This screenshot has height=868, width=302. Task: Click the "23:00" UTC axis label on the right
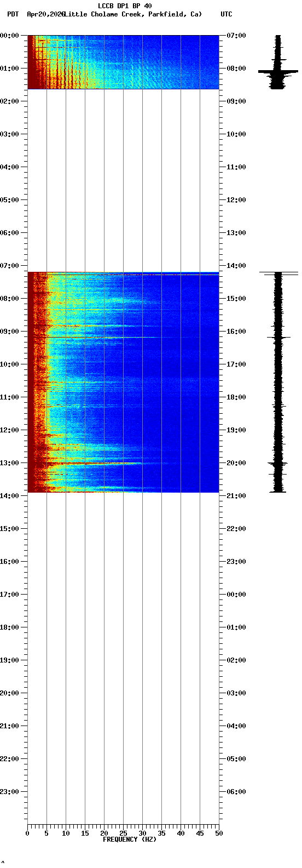(236, 562)
